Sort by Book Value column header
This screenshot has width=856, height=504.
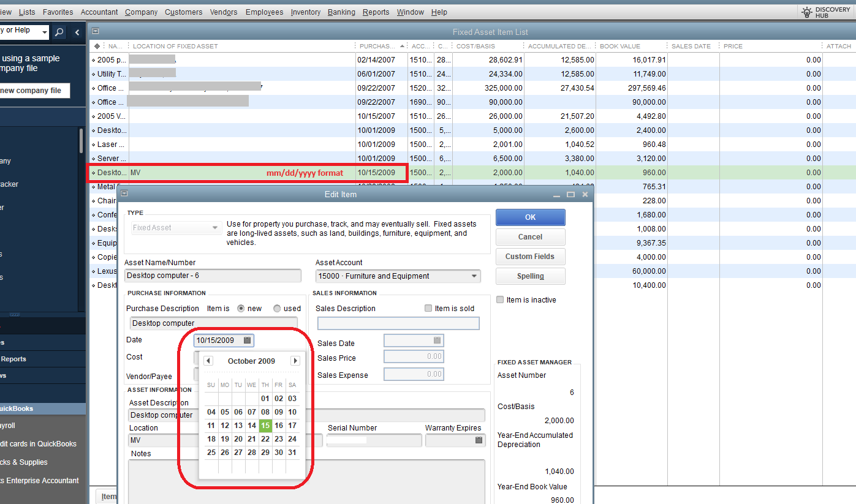[x=631, y=46]
